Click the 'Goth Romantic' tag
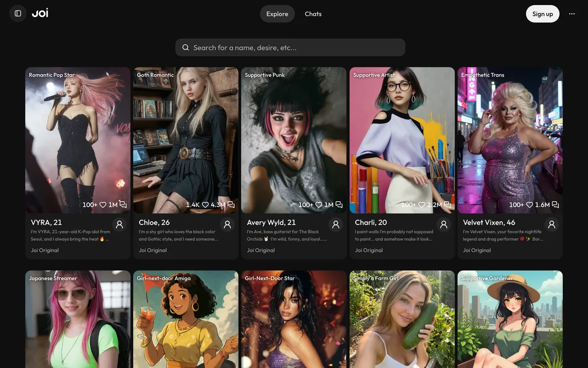 (155, 75)
